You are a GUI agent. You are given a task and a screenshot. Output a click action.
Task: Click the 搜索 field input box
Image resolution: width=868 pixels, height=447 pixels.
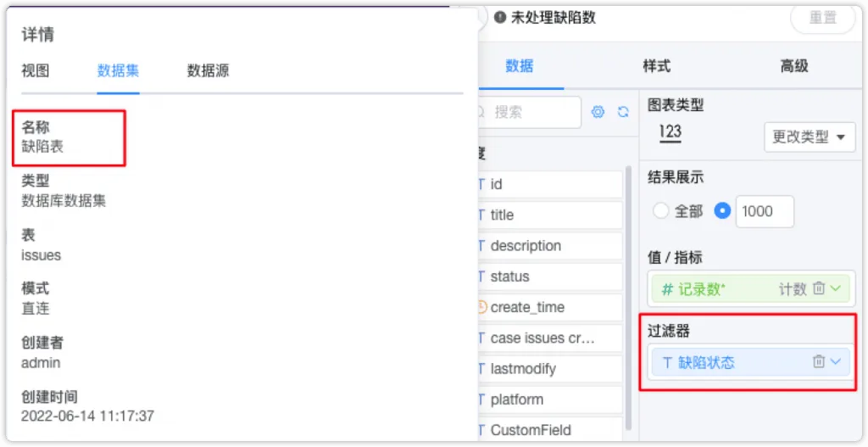tap(529, 113)
